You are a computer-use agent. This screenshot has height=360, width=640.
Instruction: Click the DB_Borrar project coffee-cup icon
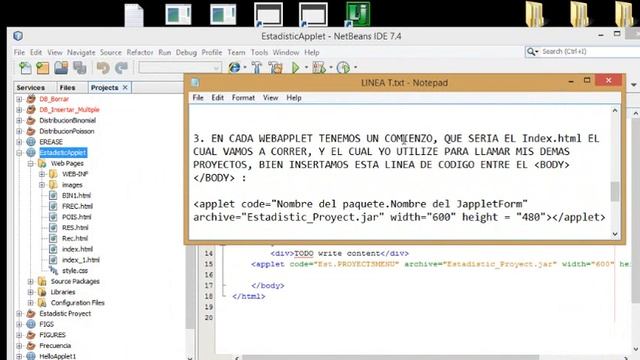(31, 99)
